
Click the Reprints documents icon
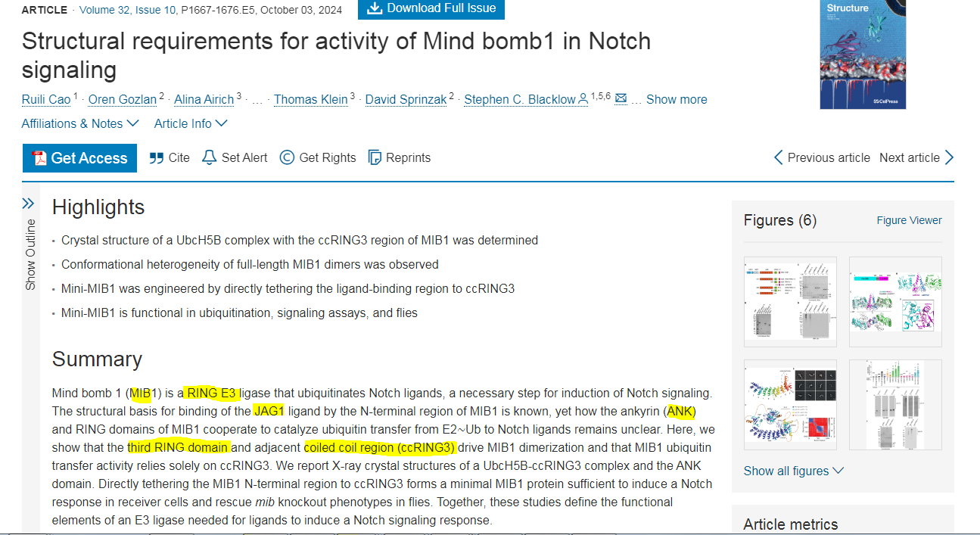[374, 157]
